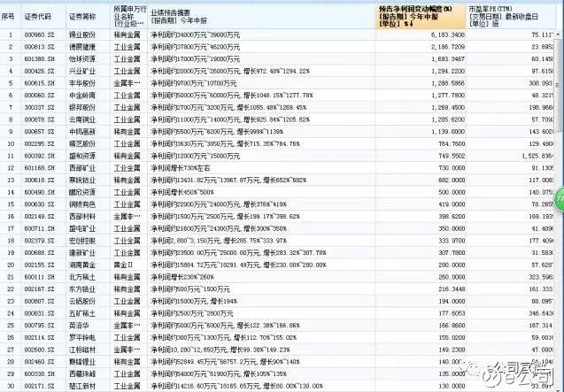Click the profit change value 2,186.7209
The image size is (564, 392).
[x=448, y=47]
